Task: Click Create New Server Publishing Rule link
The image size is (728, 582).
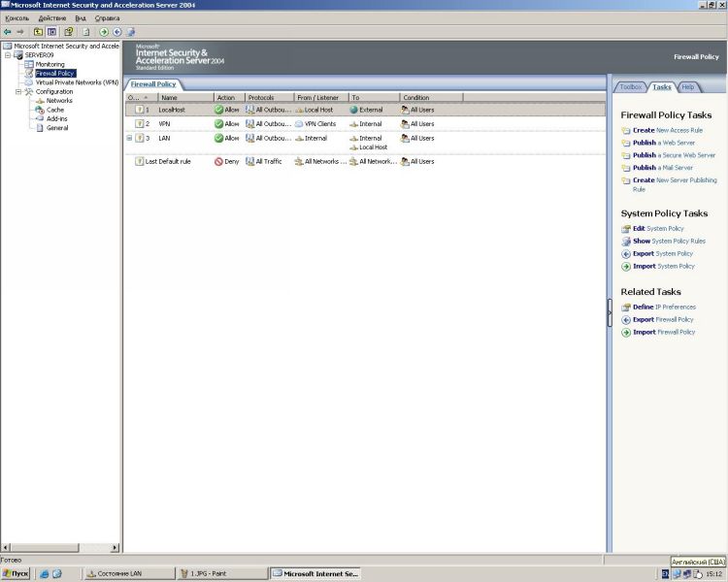Action: tap(675, 184)
